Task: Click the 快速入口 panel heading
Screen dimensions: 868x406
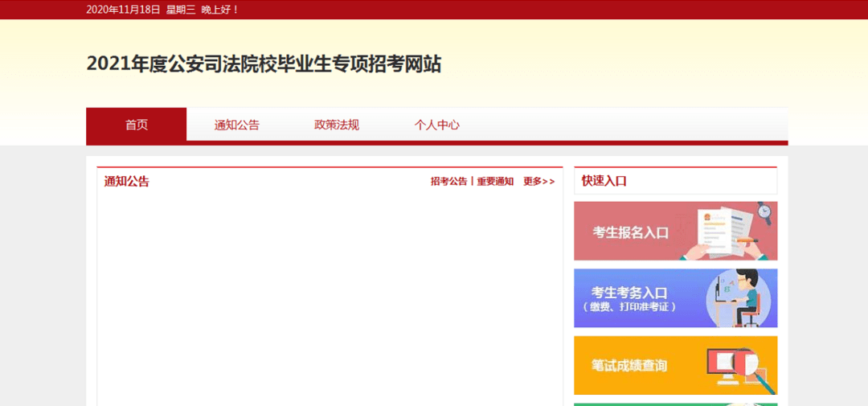Action: coord(604,181)
